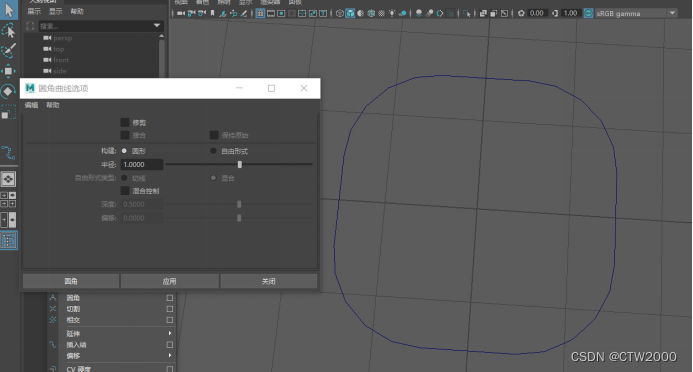Viewport: 693px width, 372px height.
Task: Click the textured display checker icon
Action: click(x=381, y=13)
